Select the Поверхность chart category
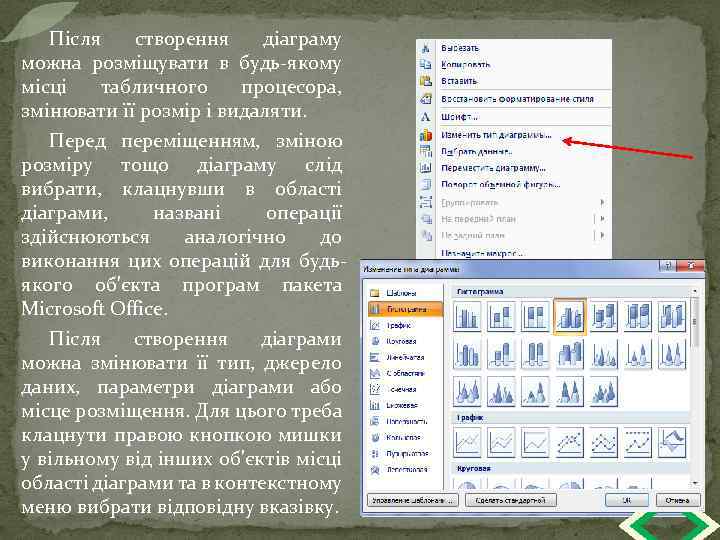Viewport: 720px width, 540px height. coord(406,421)
